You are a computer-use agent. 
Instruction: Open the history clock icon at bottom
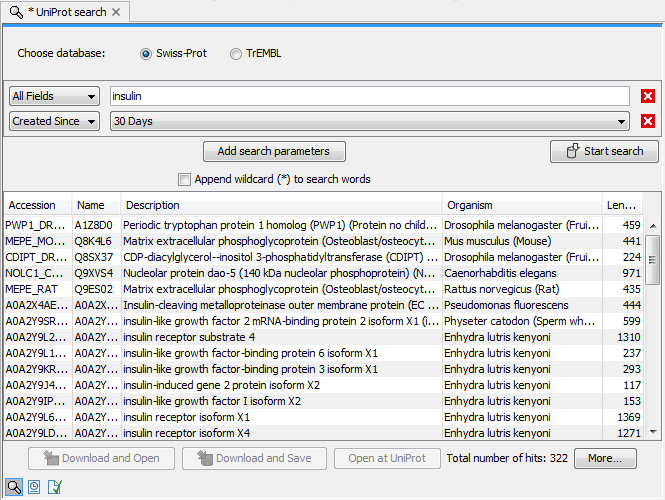click(x=34, y=487)
